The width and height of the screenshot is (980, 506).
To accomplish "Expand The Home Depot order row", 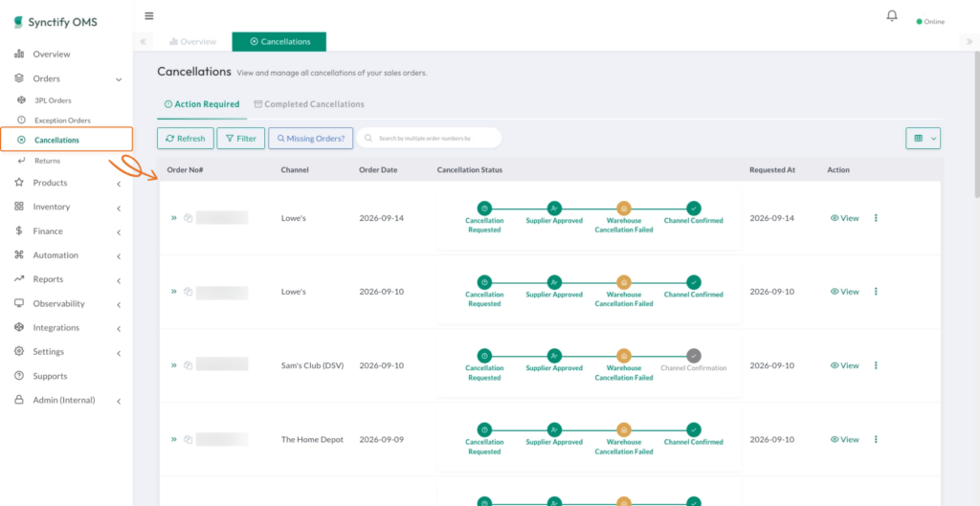I will [174, 439].
